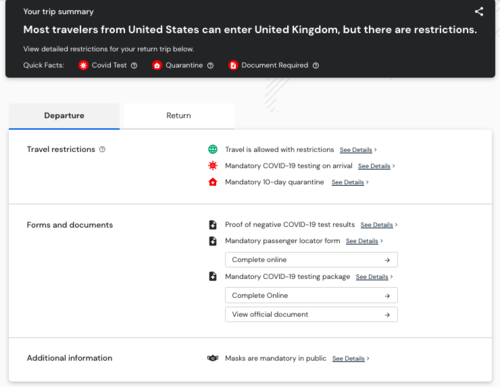The image size is (500, 387).
Task: Click the Your trip summary label
Action: (58, 12)
